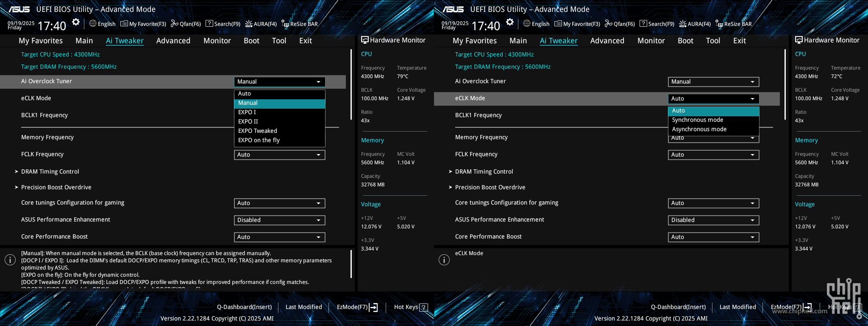Open Core Performance Boost dropdown, right window
This screenshot has width=868, height=326.
pos(714,237)
